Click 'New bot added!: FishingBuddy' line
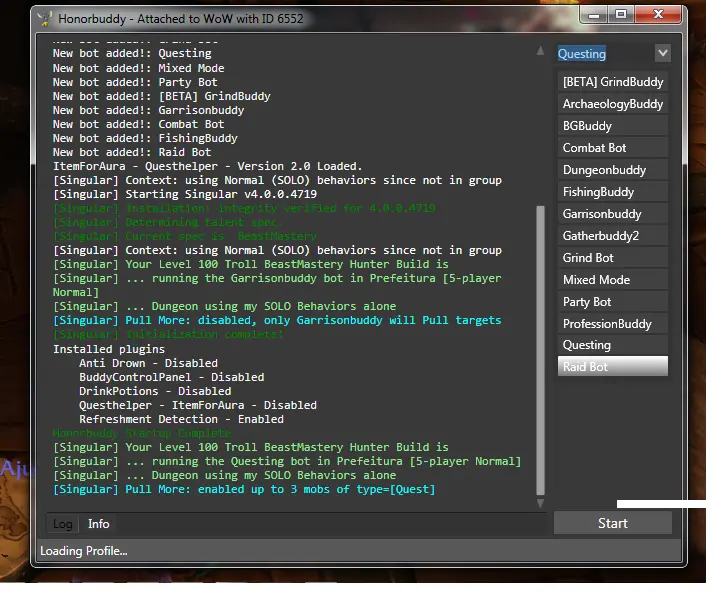Image resolution: width=715 pixels, height=596 pixels. pos(145,138)
